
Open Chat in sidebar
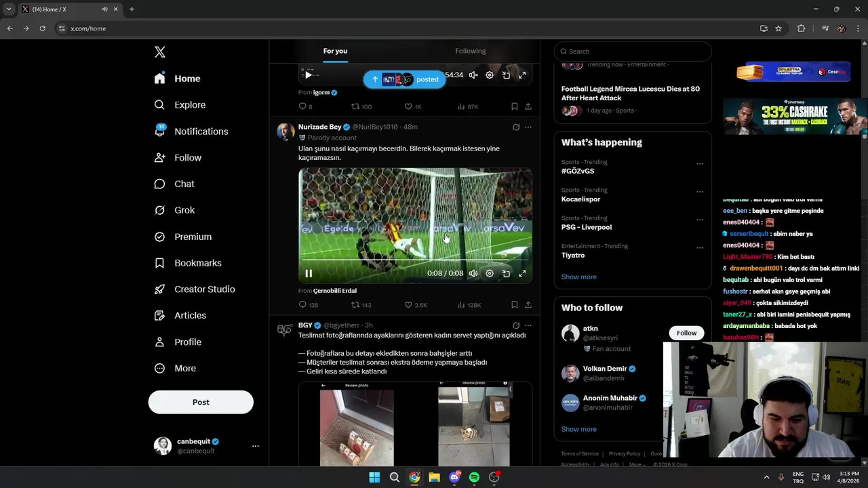pos(175,184)
